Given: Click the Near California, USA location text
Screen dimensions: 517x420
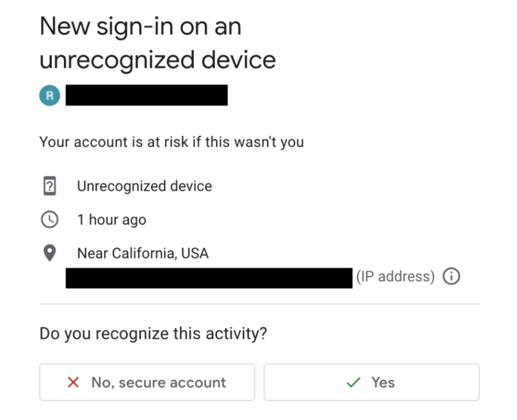Looking at the screenshot, I should coord(143,253).
